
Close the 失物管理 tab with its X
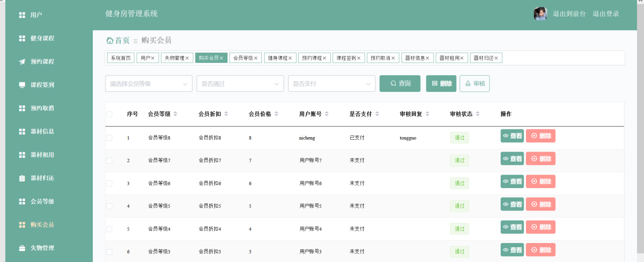tap(187, 58)
